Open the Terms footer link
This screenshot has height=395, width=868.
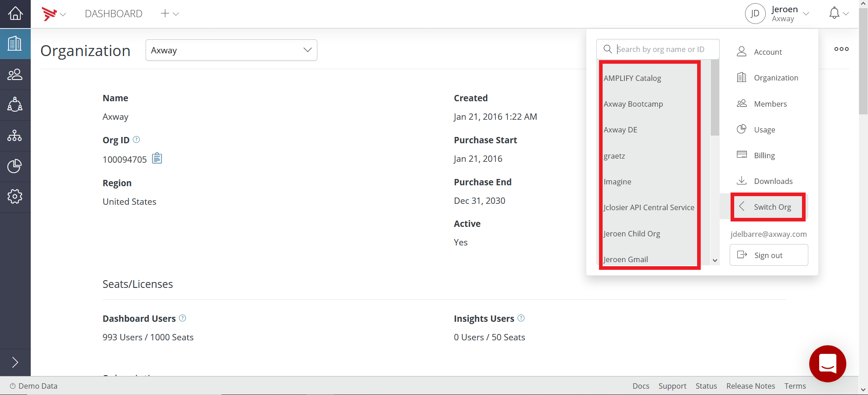point(795,386)
